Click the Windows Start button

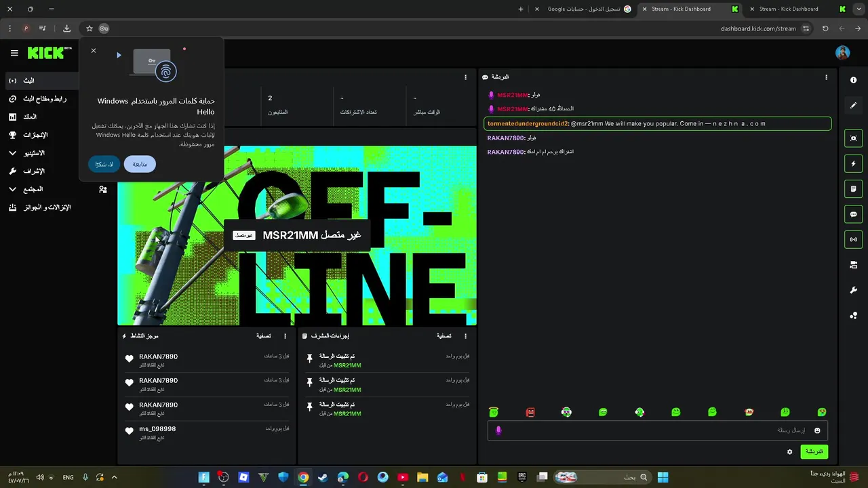click(663, 477)
